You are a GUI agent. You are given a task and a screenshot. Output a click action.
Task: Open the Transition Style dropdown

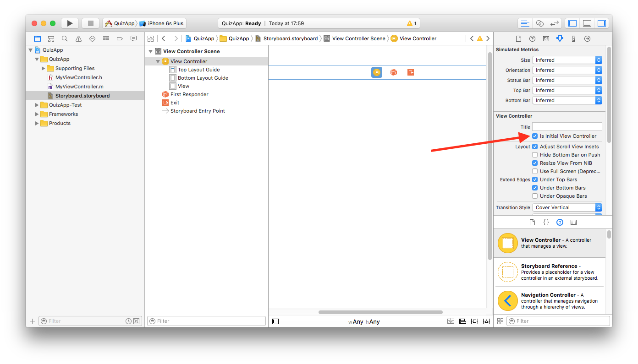[x=567, y=207]
